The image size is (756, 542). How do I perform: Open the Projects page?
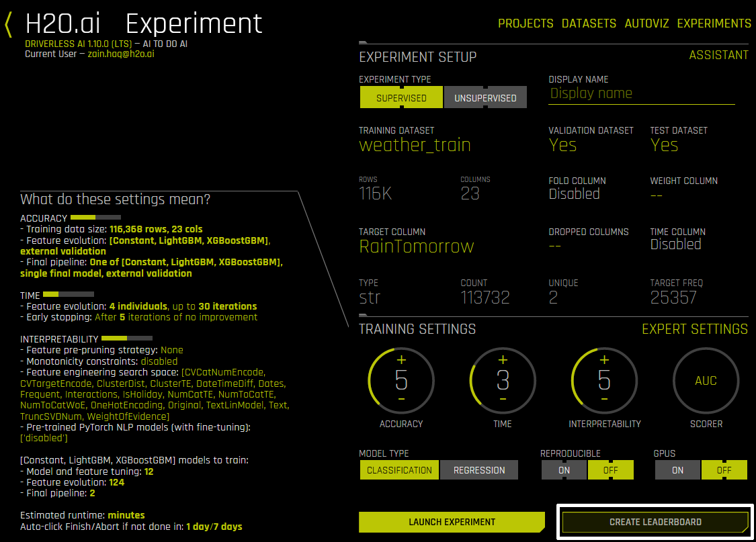tap(526, 24)
